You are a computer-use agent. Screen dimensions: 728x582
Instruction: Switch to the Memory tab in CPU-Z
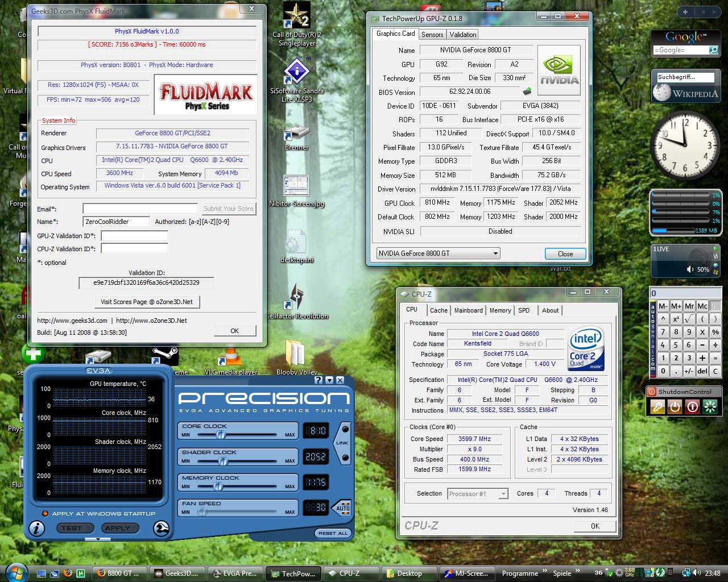500,310
